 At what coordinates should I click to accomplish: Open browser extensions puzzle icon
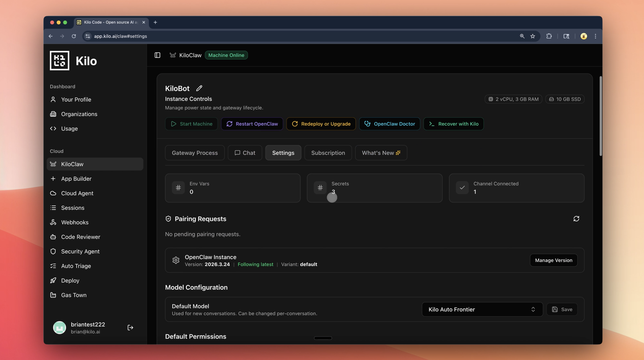(549, 36)
